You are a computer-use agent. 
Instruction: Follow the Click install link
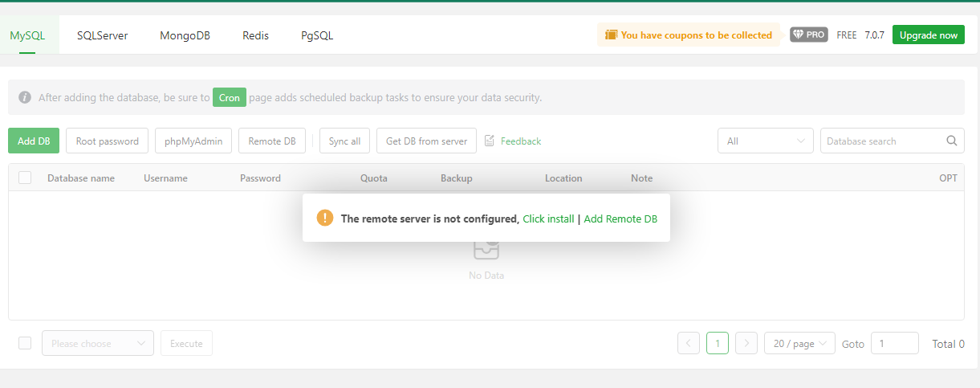[548, 219]
